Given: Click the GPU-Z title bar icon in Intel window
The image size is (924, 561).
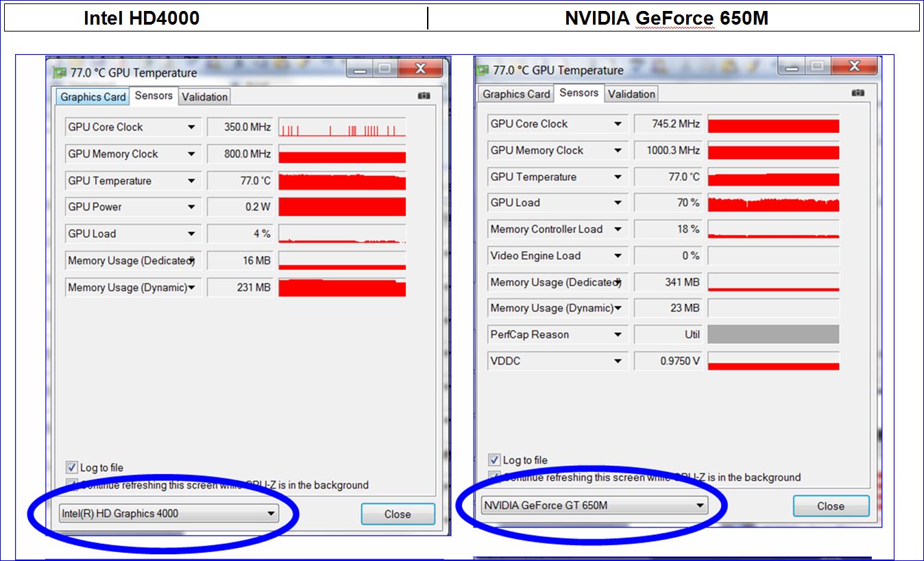Looking at the screenshot, I should (60, 73).
